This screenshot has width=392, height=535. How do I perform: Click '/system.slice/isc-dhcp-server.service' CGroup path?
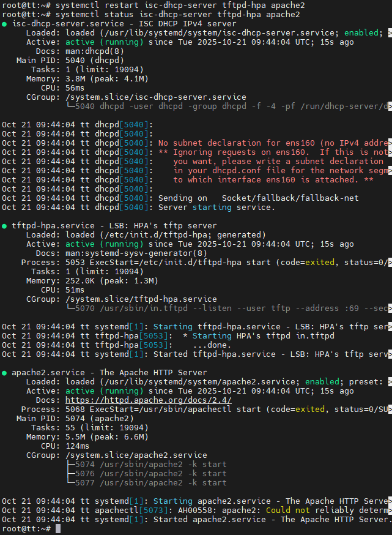point(155,97)
